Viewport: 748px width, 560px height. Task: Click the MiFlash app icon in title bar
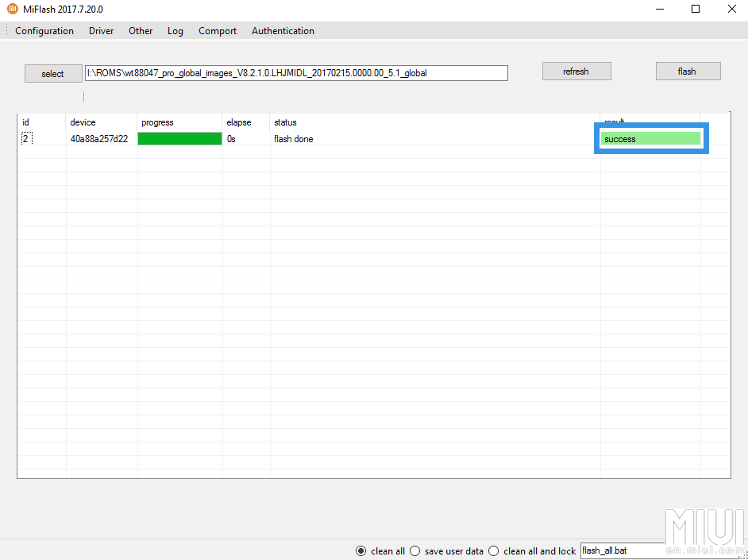(12, 9)
